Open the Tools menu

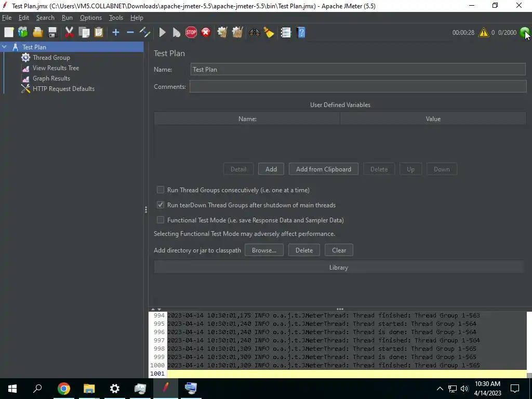pyautogui.click(x=116, y=18)
